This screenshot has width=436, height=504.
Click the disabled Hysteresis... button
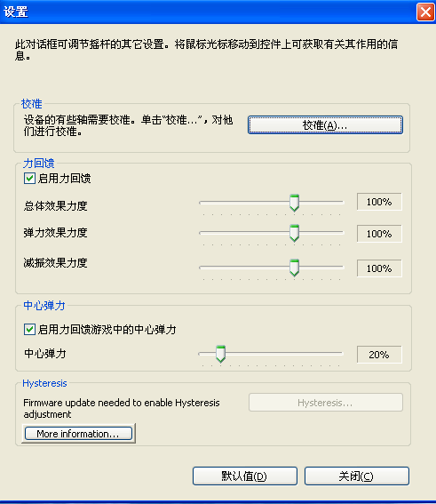coord(326,403)
